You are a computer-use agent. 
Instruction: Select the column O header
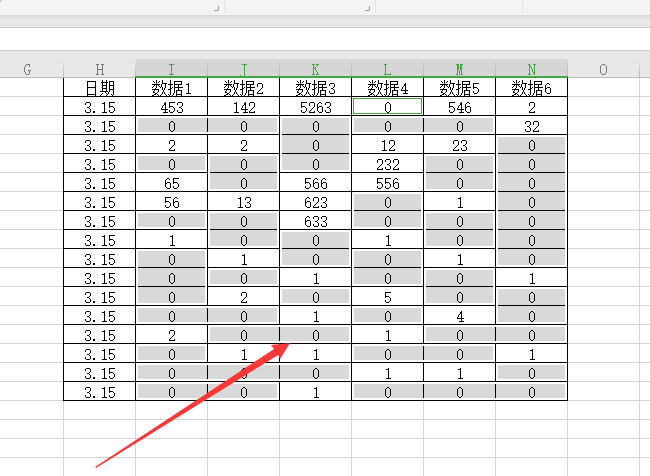coord(603,69)
